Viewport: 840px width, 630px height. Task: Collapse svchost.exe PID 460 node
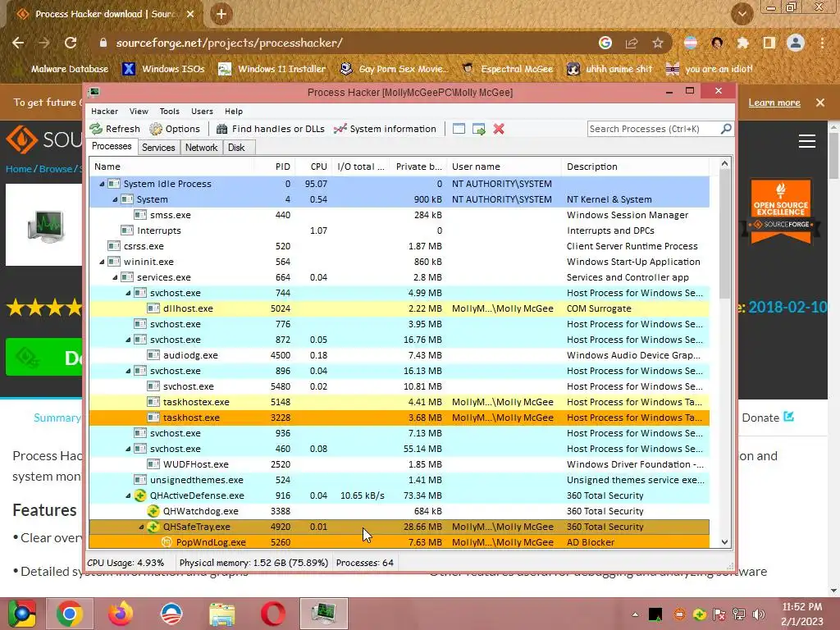(128, 449)
